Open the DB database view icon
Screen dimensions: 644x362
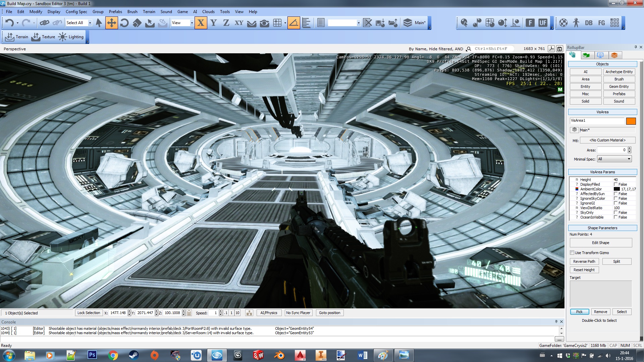tap(589, 23)
